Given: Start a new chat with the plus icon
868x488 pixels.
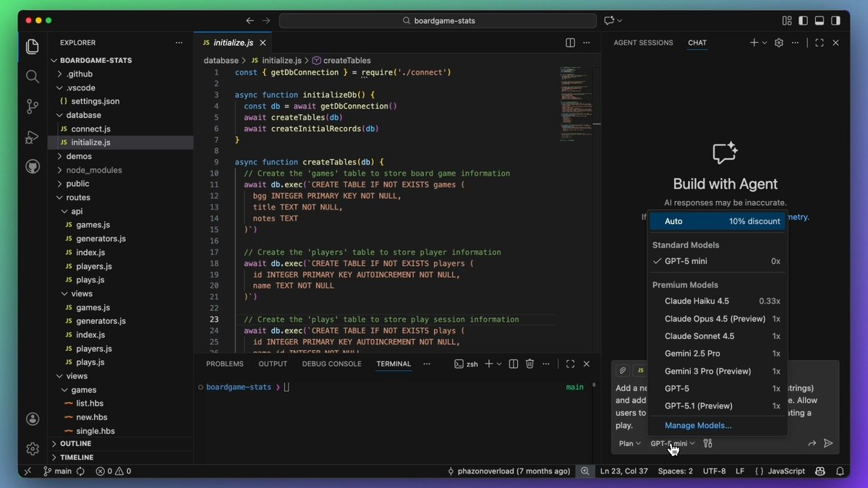Looking at the screenshot, I should [x=754, y=43].
